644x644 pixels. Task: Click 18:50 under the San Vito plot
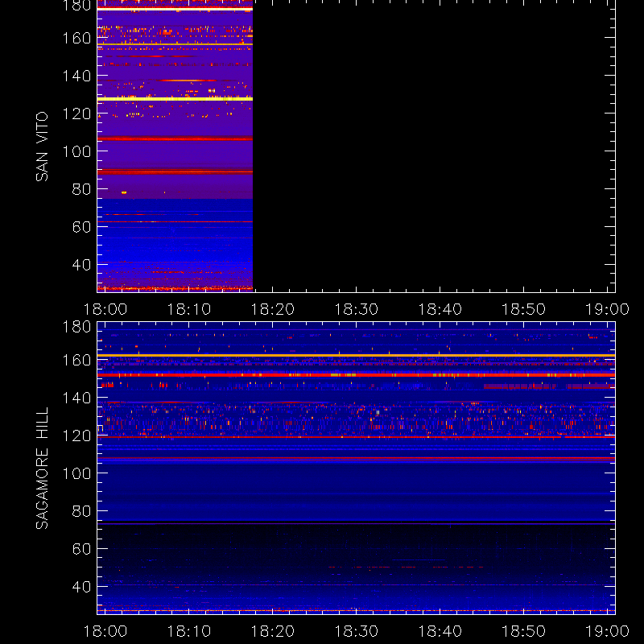[524, 309]
